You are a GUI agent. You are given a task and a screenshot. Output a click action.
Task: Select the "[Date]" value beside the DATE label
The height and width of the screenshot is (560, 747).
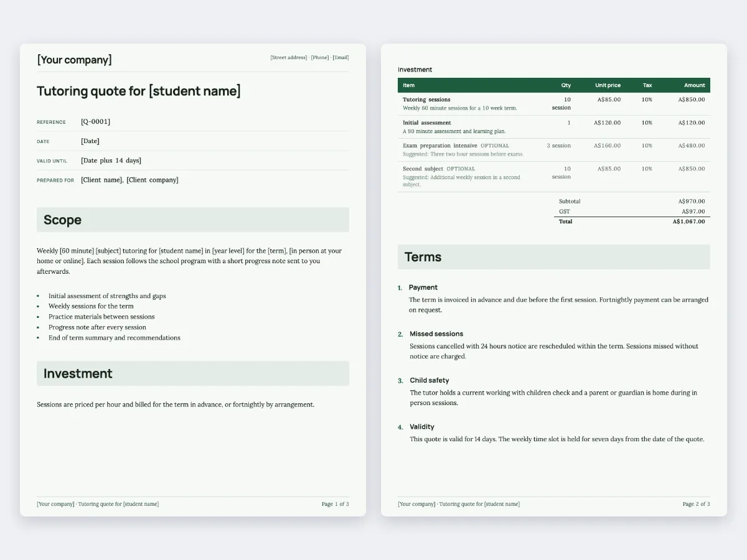coord(90,141)
